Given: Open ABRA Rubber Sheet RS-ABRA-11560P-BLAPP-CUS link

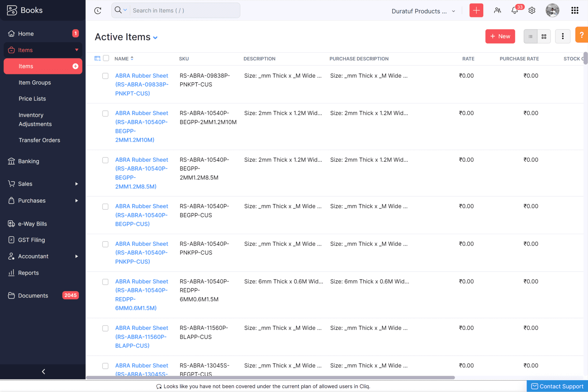Looking at the screenshot, I should [142, 337].
